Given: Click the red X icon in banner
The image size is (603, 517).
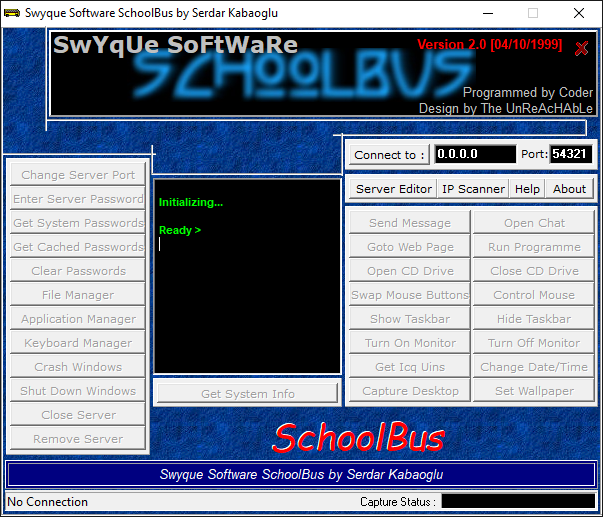Looking at the screenshot, I should [x=581, y=48].
